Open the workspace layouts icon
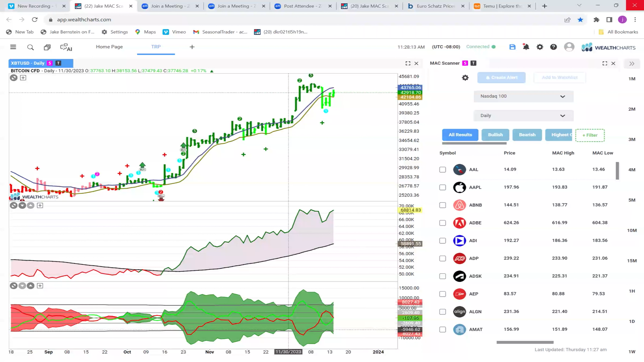 [47, 47]
